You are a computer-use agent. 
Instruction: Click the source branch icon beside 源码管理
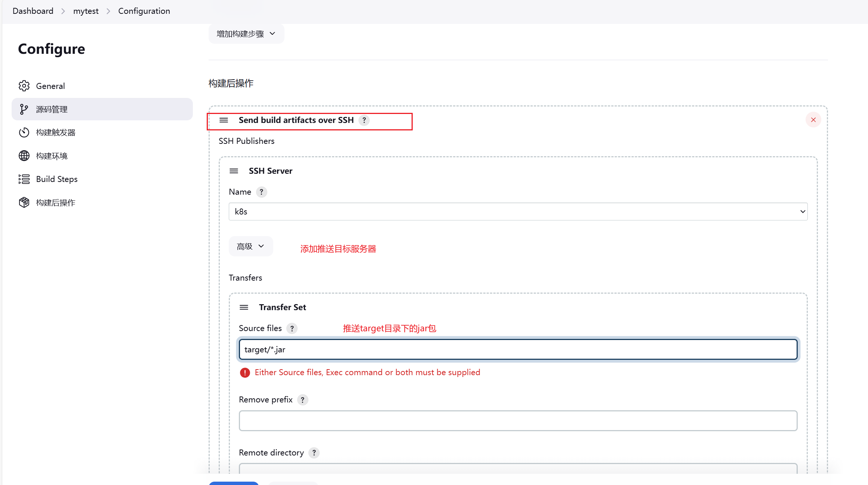tap(24, 109)
